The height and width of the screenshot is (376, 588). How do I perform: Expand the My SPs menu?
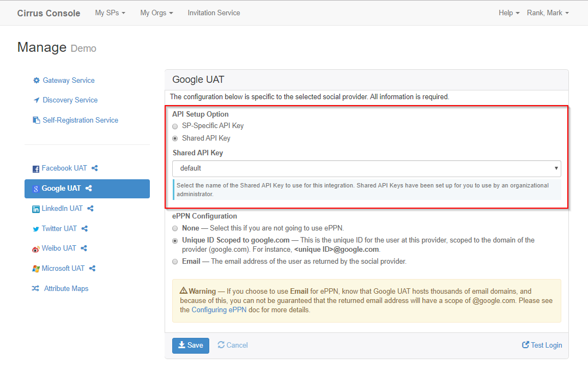click(x=110, y=13)
